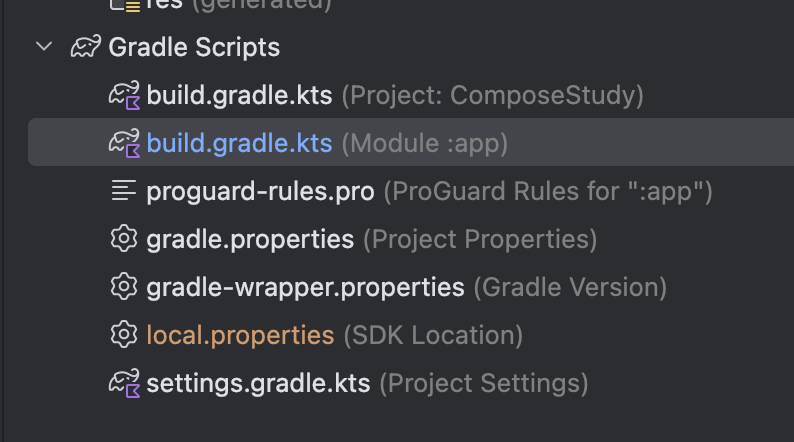The width and height of the screenshot is (794, 442).
Task: Click the "(SDK Location)" description text
Action: click(432, 335)
